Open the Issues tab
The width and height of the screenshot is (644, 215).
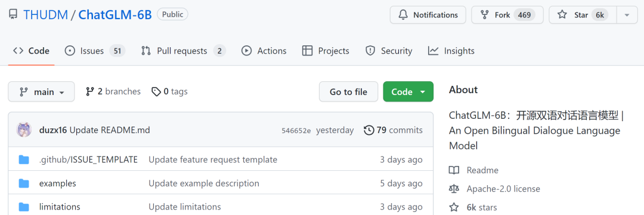point(95,51)
